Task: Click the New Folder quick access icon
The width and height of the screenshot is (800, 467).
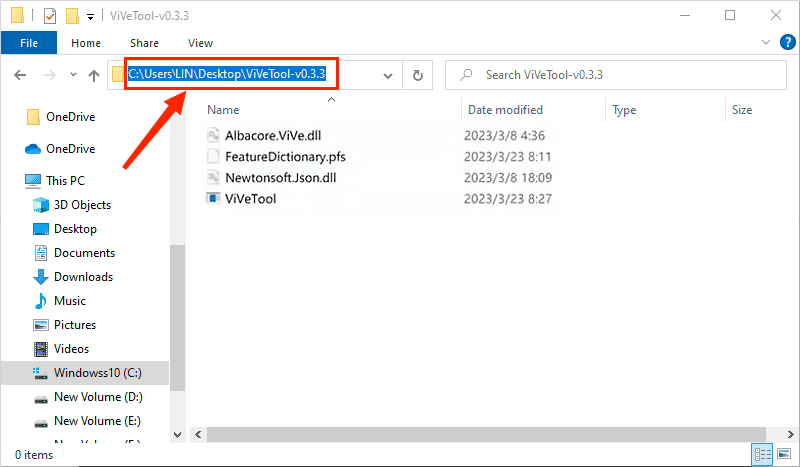Action: [72, 16]
